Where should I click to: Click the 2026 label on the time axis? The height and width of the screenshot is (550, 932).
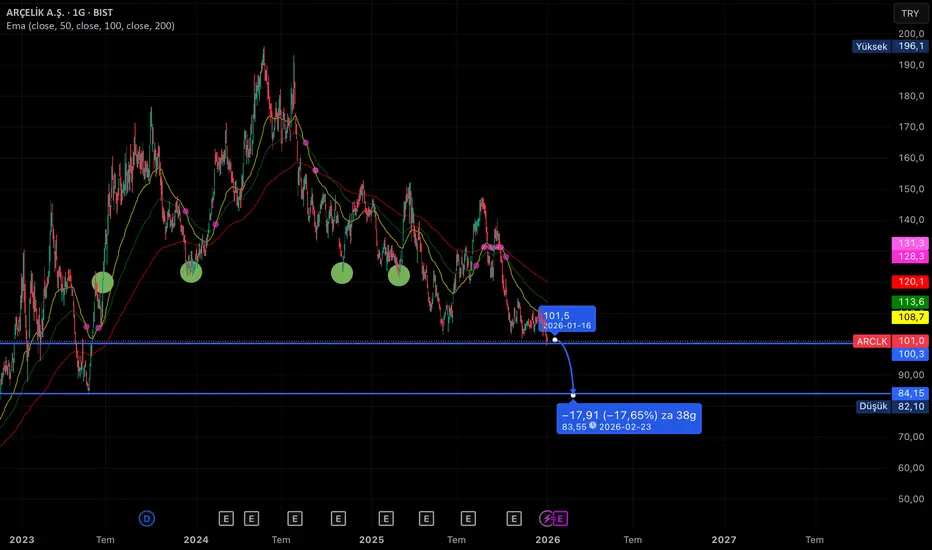[547, 539]
